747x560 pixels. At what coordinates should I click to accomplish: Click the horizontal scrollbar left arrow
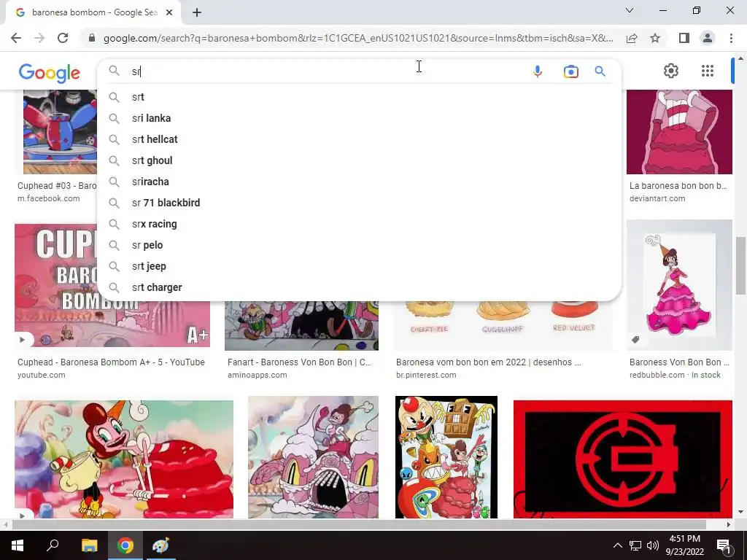(x=5, y=525)
